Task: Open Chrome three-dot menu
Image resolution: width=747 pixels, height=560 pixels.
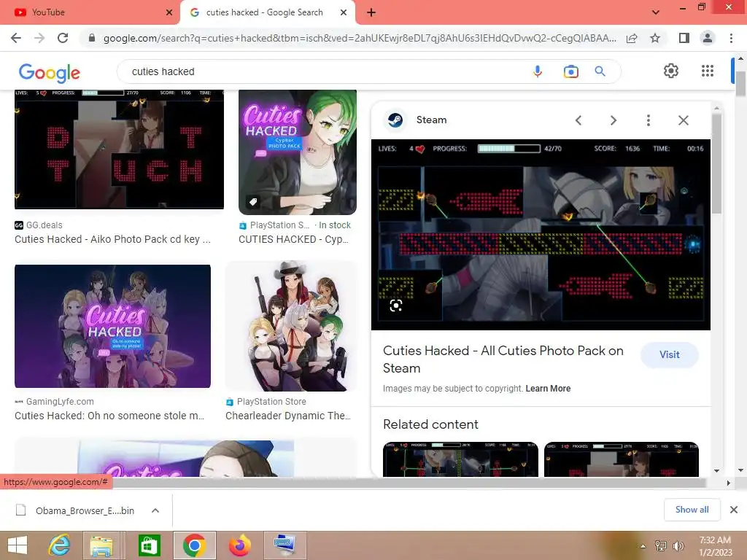Action: [731, 38]
